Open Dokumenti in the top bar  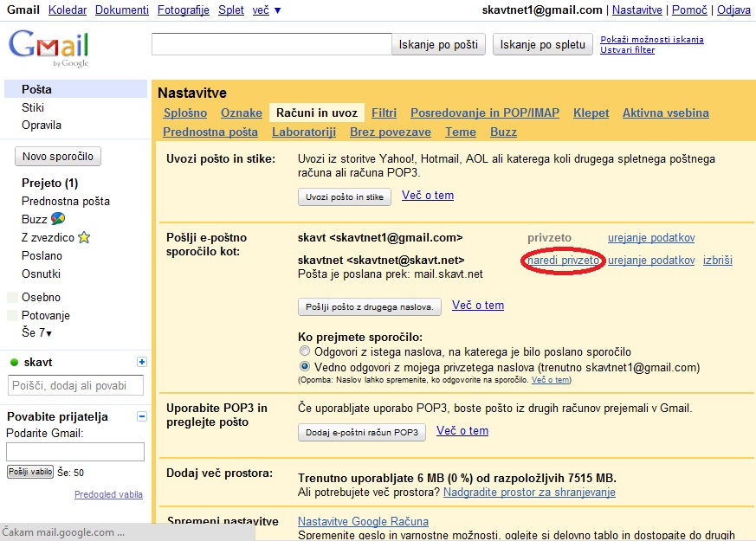pos(122,10)
